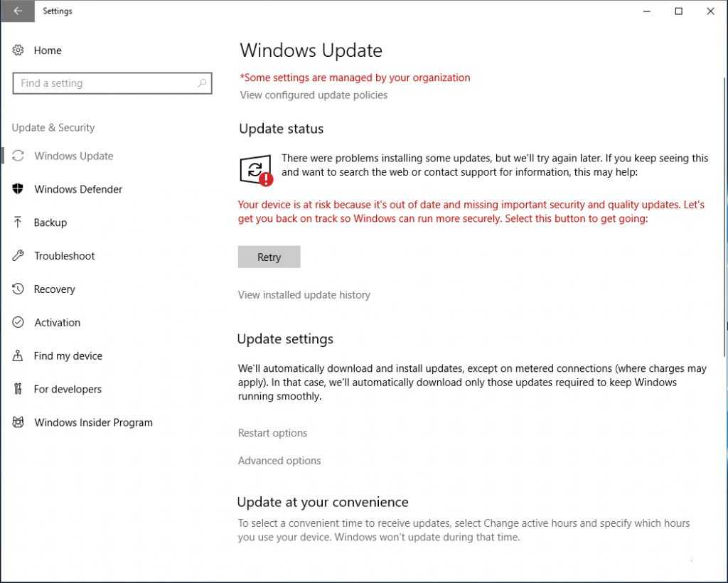
Task: Click the back arrow in title bar
Action: (18, 11)
